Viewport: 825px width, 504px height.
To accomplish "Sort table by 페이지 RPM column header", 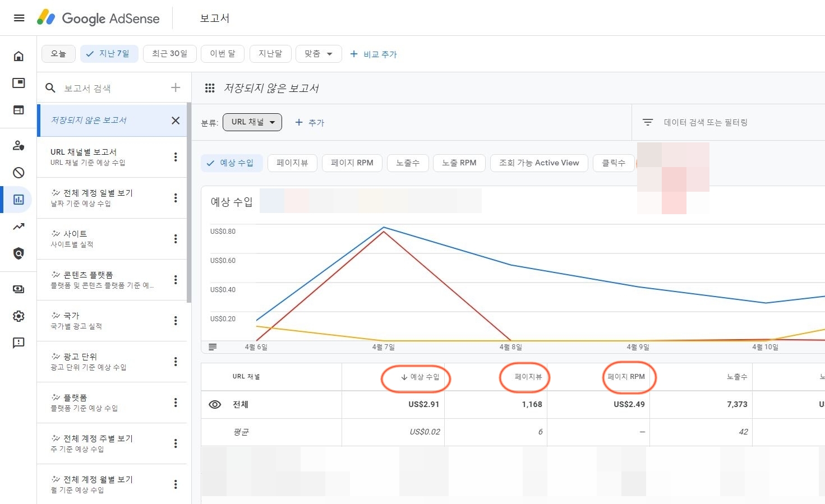I will pos(626,377).
